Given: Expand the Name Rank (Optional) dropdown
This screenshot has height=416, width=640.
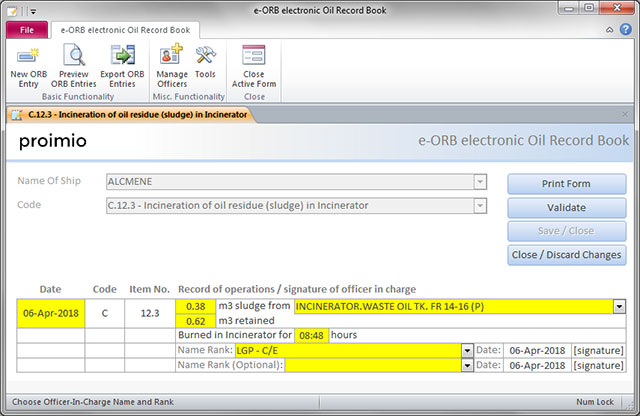Looking at the screenshot, I should pyautogui.click(x=467, y=365).
